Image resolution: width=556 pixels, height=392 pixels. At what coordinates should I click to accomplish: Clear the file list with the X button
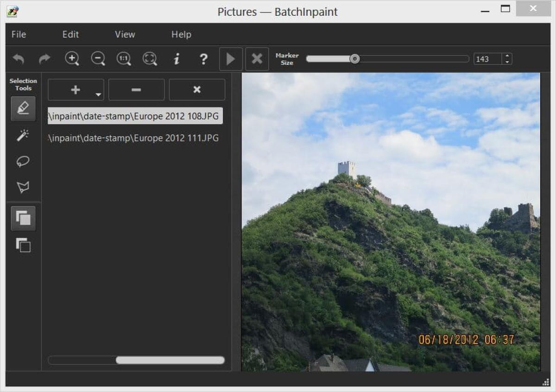pyautogui.click(x=196, y=89)
